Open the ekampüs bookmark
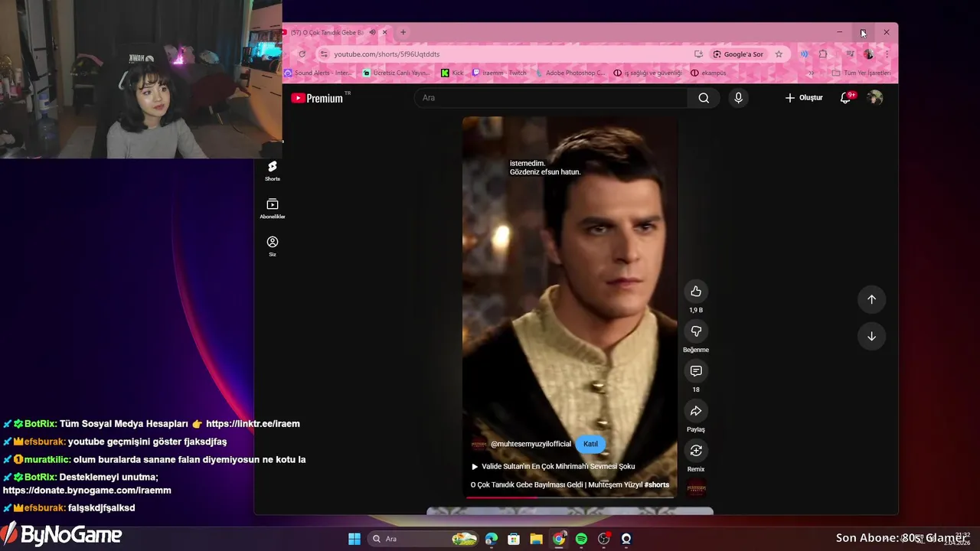 point(708,73)
